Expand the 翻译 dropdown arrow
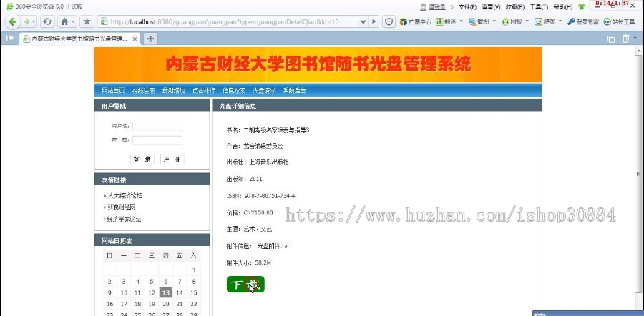The width and height of the screenshot is (644, 316). 461,21
